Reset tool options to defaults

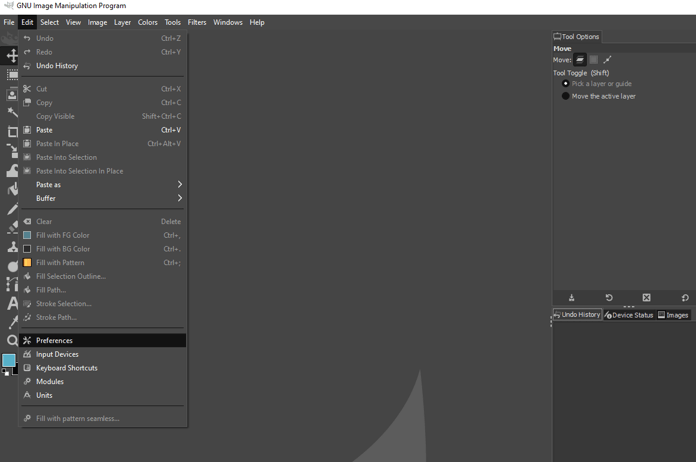click(x=685, y=297)
